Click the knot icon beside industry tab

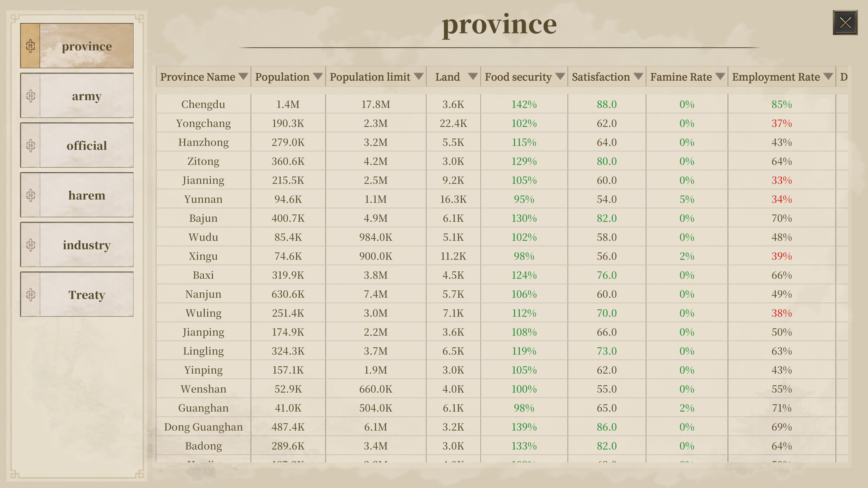pyautogui.click(x=30, y=245)
